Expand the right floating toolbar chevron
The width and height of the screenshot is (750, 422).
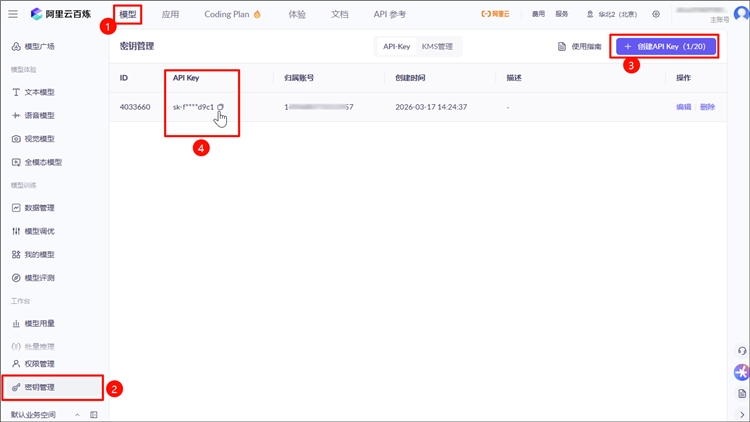point(742,414)
